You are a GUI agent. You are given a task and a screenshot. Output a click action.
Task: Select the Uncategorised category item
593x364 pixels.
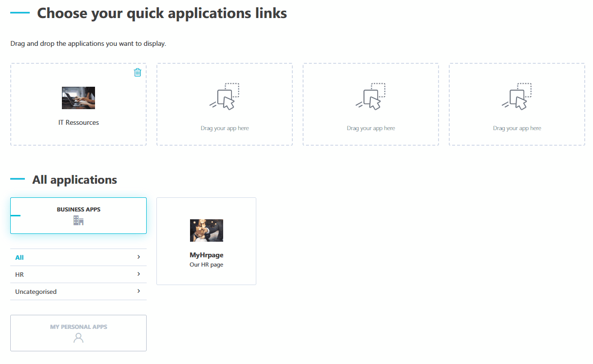(78, 291)
